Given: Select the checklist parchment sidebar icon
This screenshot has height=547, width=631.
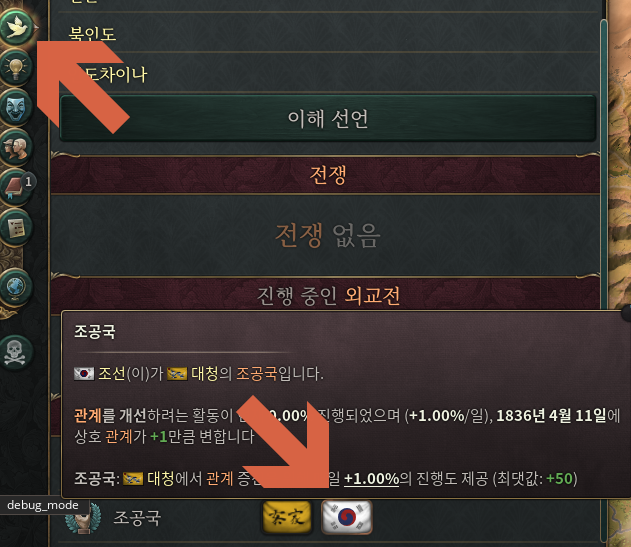Looking at the screenshot, I should pos(16,228).
